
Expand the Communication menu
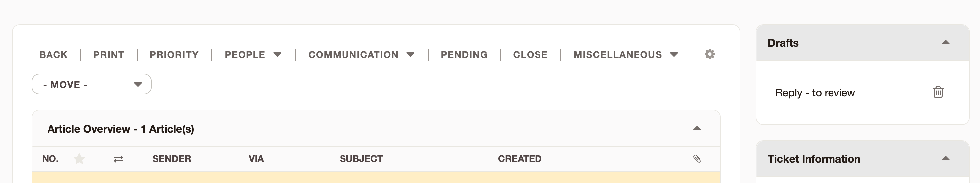click(x=361, y=55)
